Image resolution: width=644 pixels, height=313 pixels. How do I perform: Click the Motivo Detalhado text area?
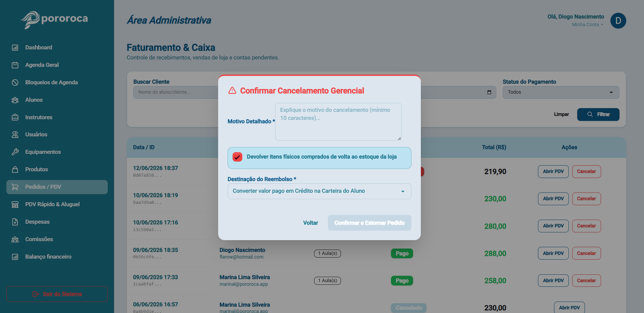point(338,122)
